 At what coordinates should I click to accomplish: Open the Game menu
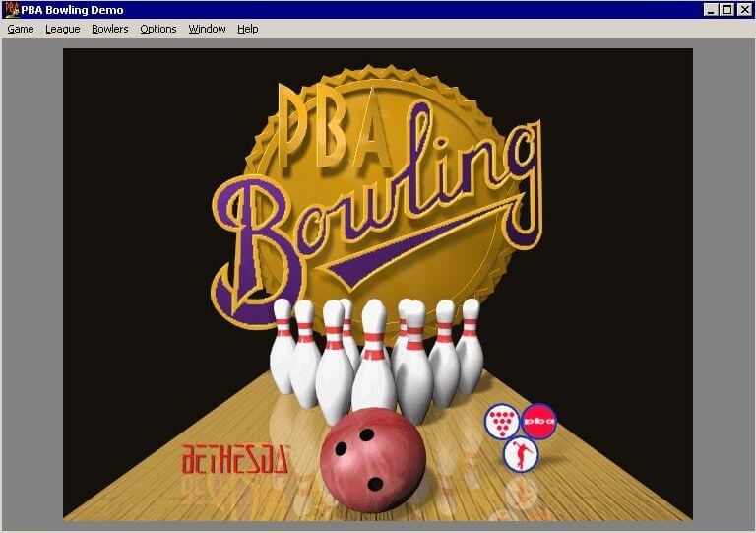[21, 29]
